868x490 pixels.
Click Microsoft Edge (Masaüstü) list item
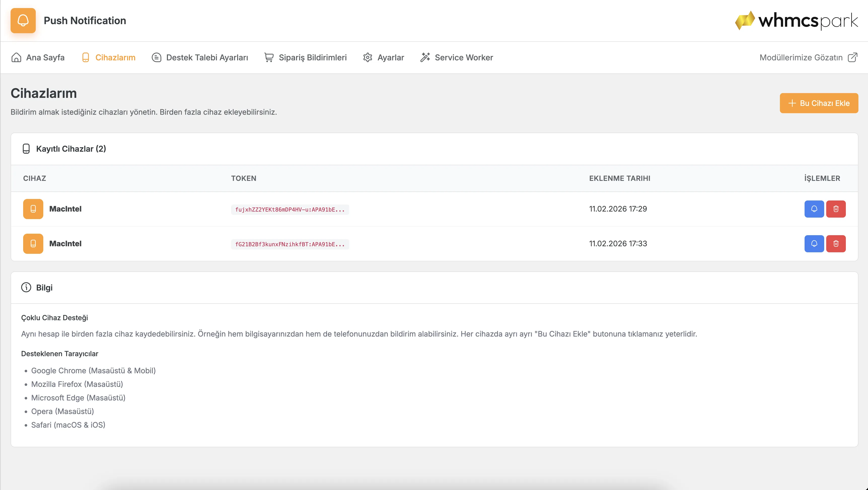click(x=78, y=397)
